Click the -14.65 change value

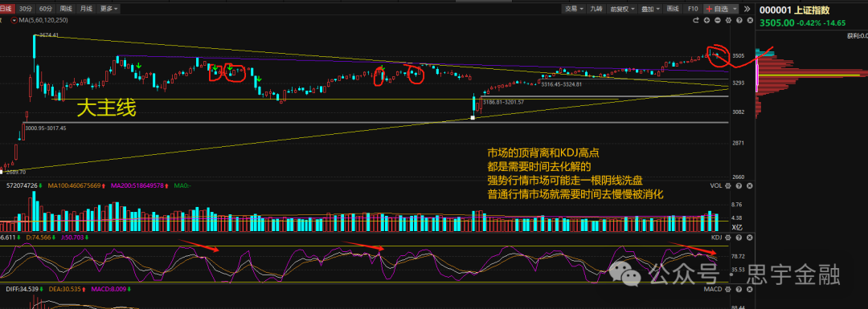click(x=834, y=23)
